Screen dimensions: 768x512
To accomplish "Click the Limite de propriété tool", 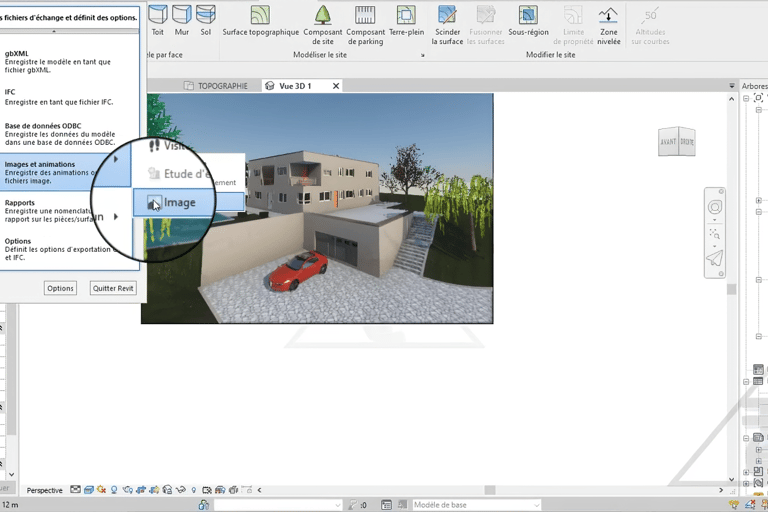I will point(573,24).
